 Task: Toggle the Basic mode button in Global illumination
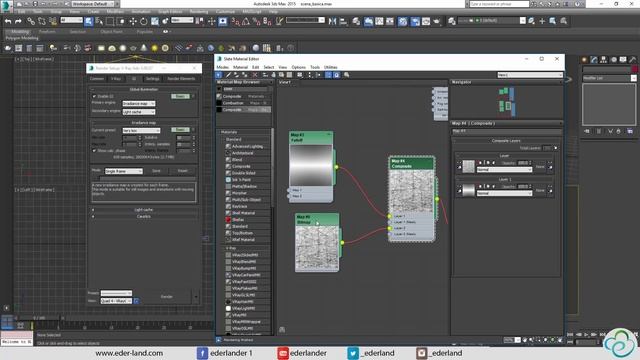coord(180,96)
